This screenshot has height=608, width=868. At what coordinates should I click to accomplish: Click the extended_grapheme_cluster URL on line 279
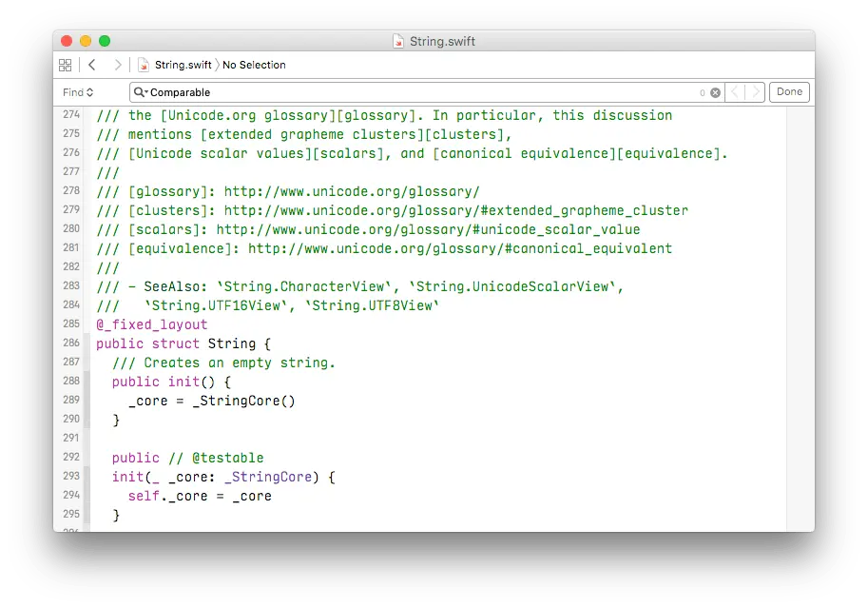(456, 210)
